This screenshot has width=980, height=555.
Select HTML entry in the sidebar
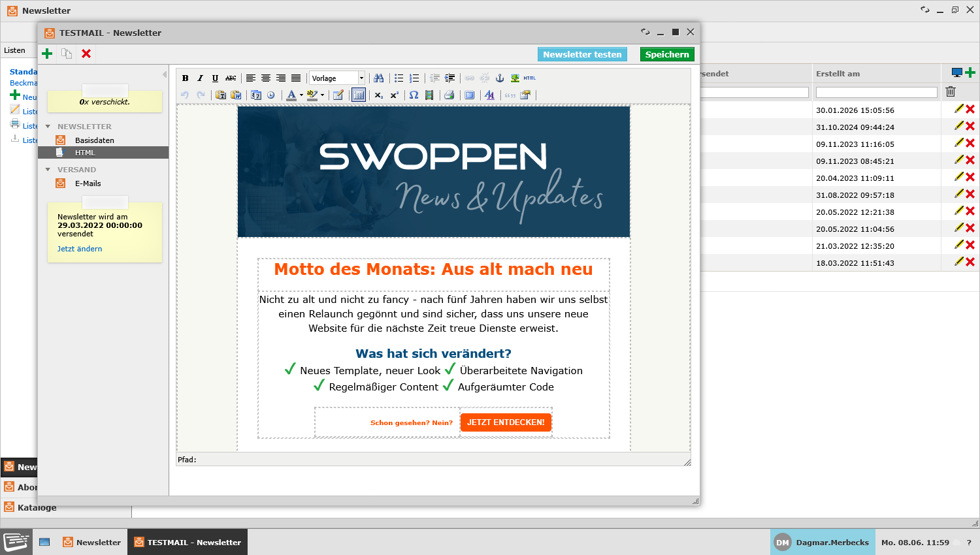(103, 153)
